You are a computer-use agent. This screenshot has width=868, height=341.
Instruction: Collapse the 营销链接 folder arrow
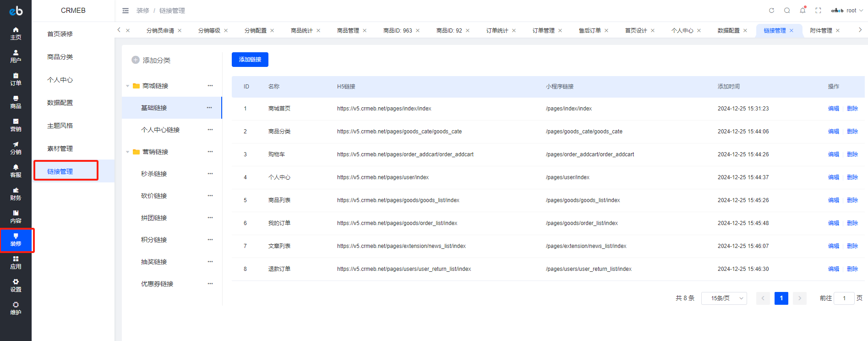pos(128,152)
